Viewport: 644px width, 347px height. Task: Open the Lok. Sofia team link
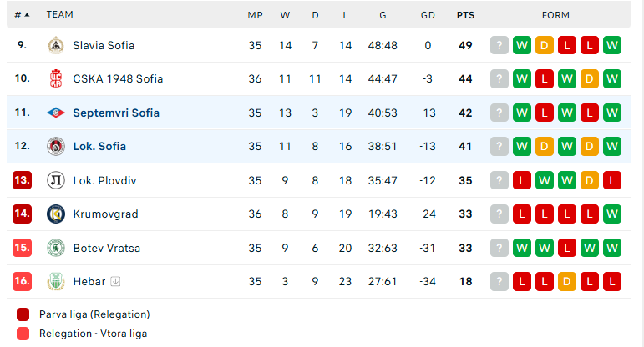[x=99, y=147]
